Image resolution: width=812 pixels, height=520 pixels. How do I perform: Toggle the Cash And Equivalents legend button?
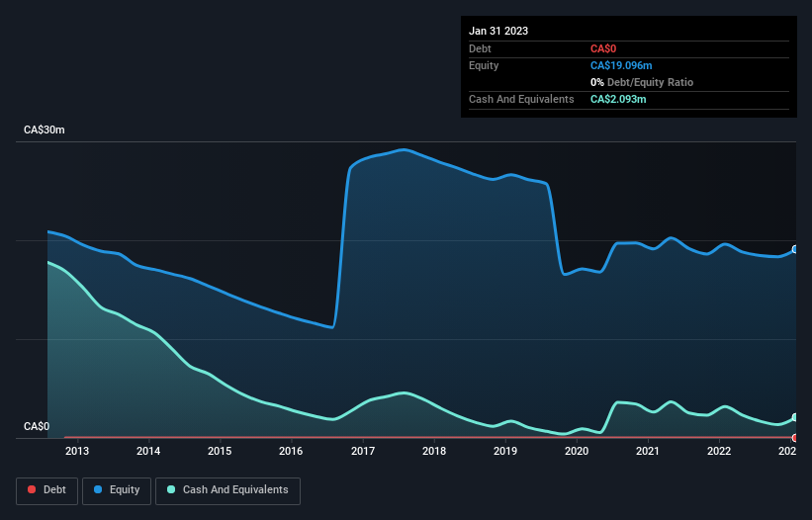227,490
